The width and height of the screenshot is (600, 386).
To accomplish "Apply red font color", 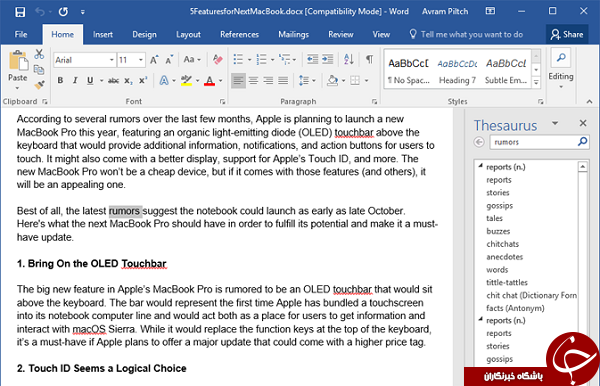I will [209, 81].
